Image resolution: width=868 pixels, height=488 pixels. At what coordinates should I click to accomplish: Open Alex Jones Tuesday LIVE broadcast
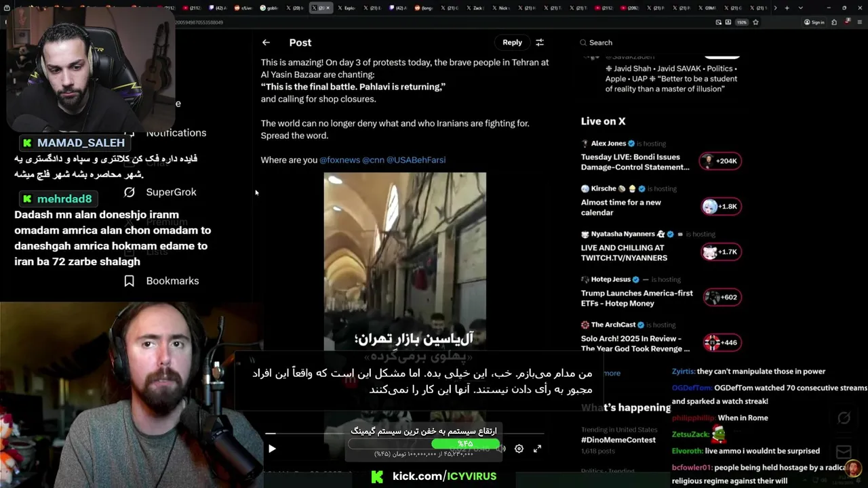tap(635, 162)
